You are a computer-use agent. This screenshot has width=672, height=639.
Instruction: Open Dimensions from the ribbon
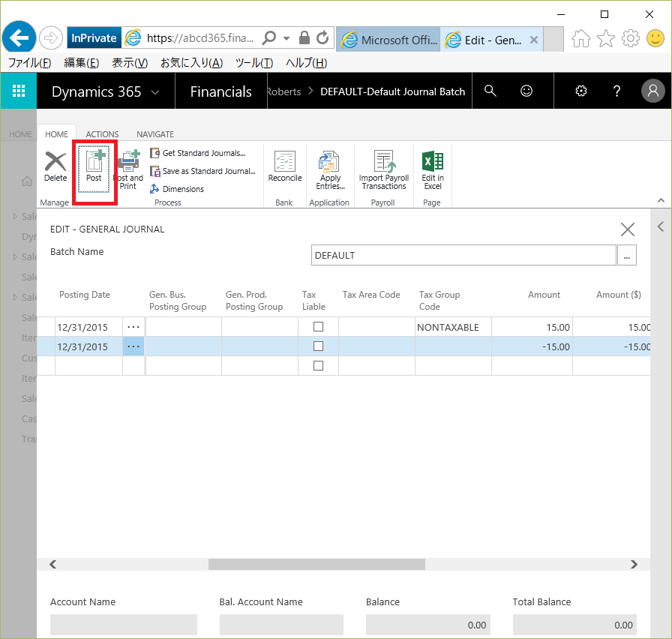click(177, 189)
